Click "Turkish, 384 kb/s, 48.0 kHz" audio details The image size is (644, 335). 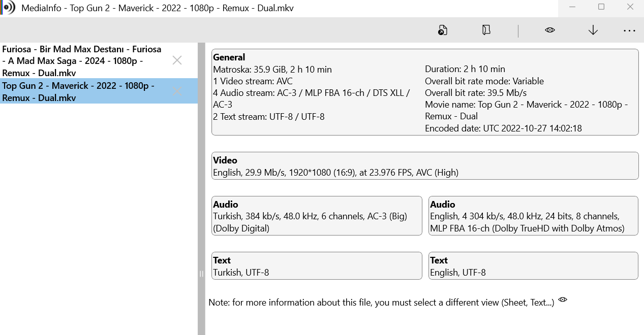(x=310, y=222)
